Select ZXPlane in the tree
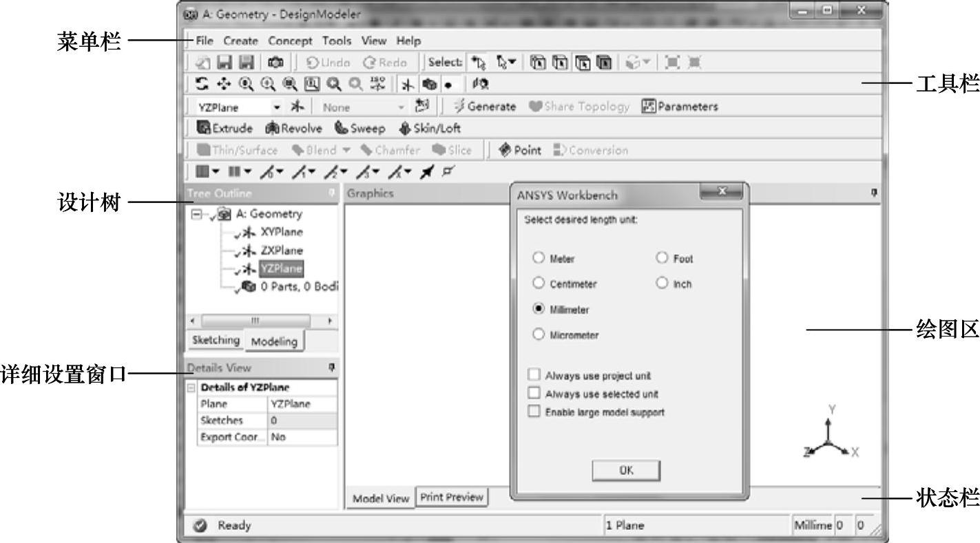Image resolution: width=980 pixels, height=543 pixels. tap(282, 251)
